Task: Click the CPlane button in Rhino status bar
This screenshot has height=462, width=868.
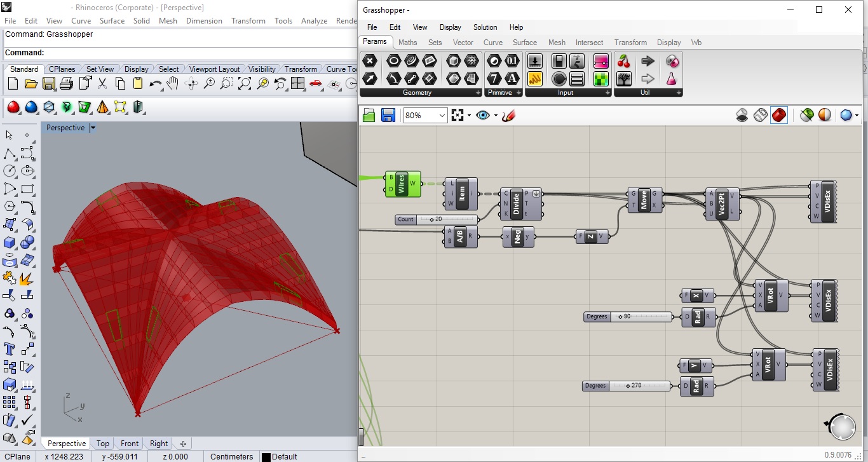Action: 18,456
